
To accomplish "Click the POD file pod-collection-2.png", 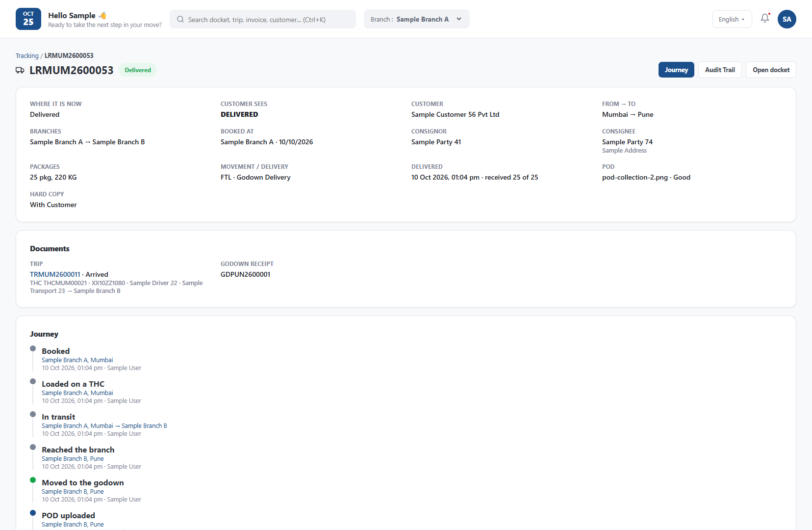I will coord(635,177).
